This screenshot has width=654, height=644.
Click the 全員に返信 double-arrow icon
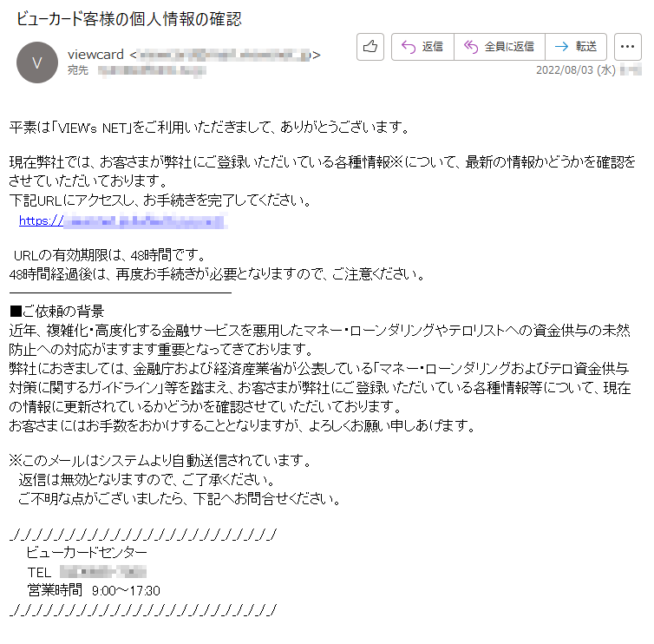(471, 47)
